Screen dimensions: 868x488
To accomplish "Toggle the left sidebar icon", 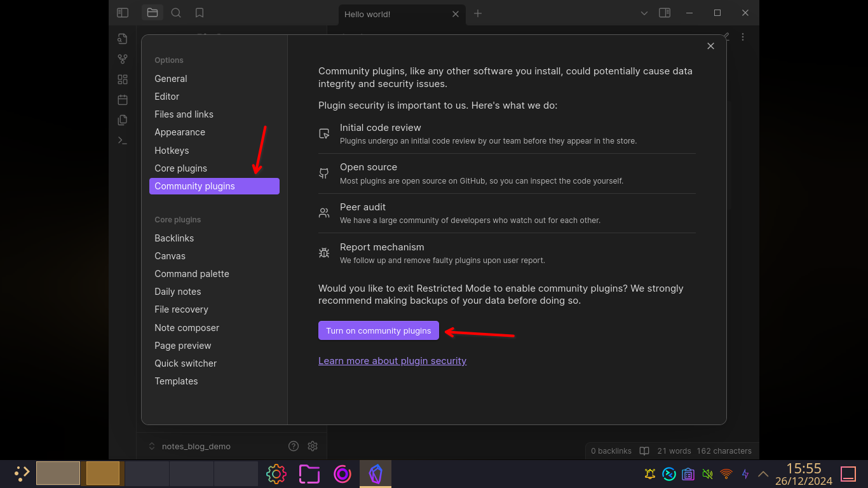I will [x=123, y=13].
